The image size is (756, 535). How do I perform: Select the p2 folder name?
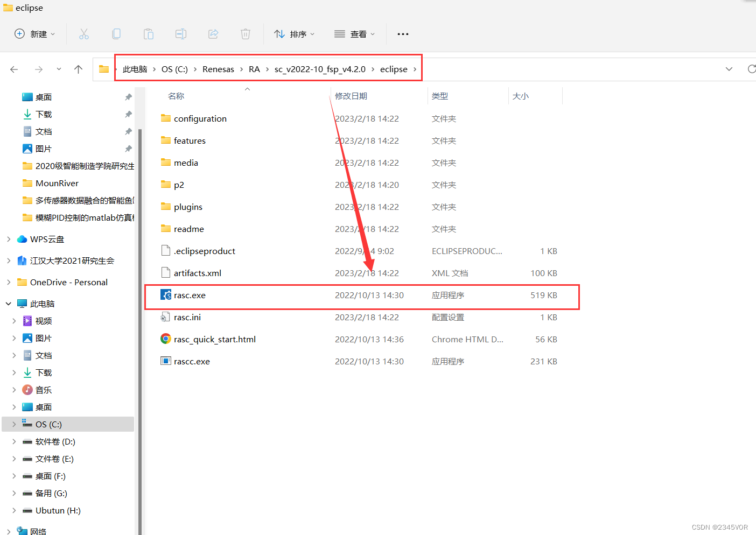point(179,185)
